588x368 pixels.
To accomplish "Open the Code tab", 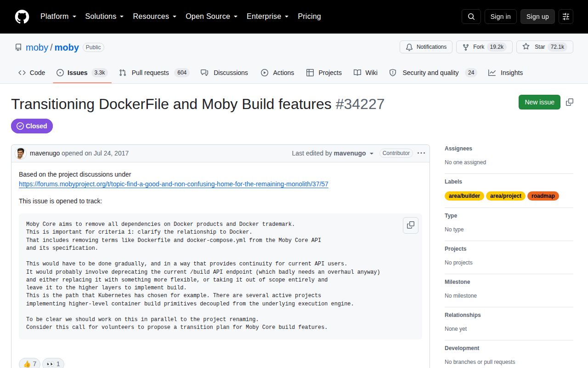I will tap(32, 73).
